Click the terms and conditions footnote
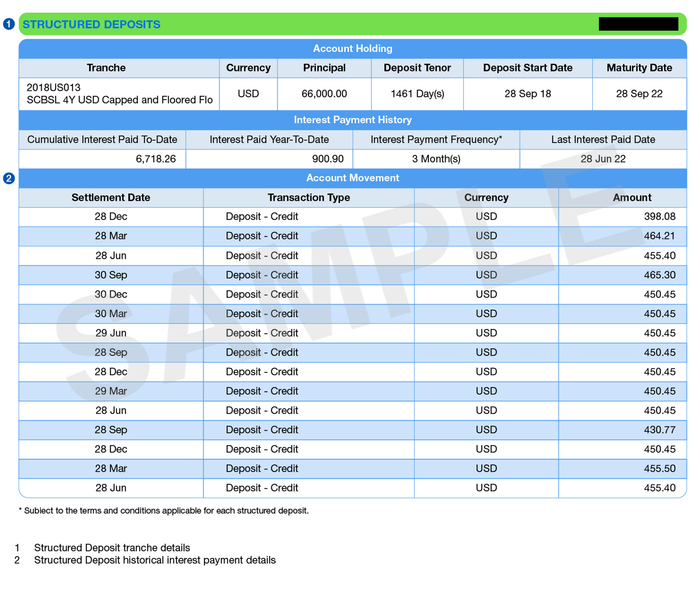The width and height of the screenshot is (700, 590). [164, 511]
